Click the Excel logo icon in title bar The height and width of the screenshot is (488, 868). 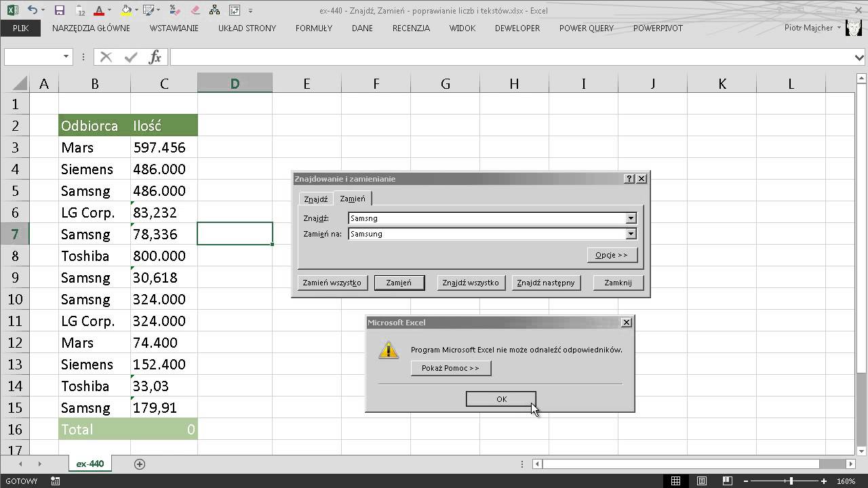pyautogui.click(x=12, y=10)
